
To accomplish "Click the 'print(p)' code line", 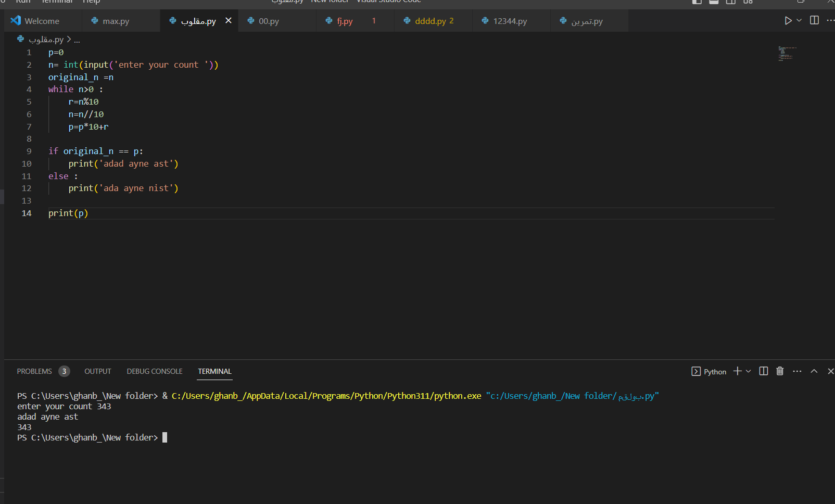I will 68,213.
